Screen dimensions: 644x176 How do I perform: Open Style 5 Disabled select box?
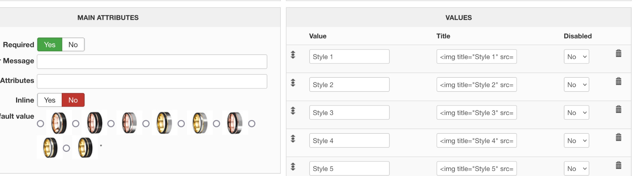pos(576,169)
